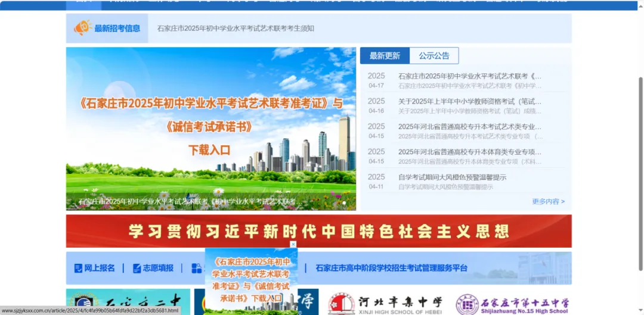
Task: Open the Xinji High School logo link
Action: pos(385,304)
